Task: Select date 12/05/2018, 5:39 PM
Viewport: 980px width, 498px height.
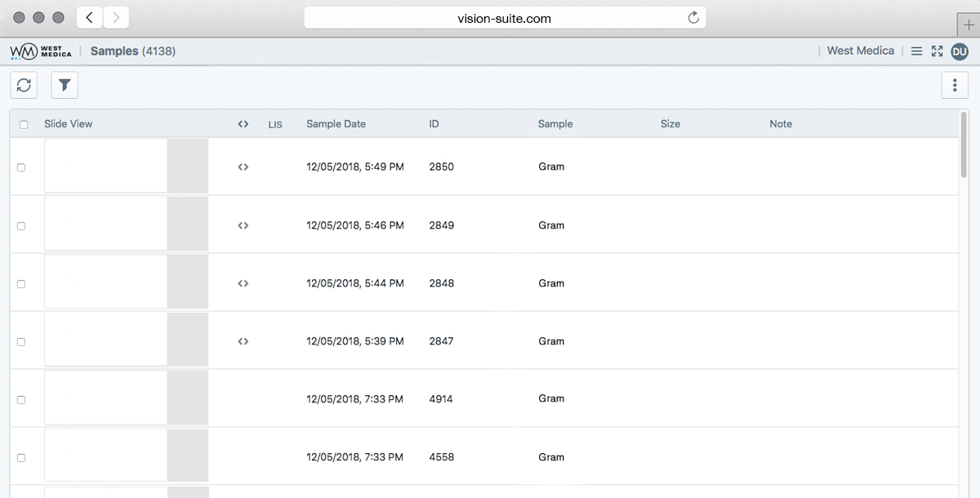Action: 355,341
